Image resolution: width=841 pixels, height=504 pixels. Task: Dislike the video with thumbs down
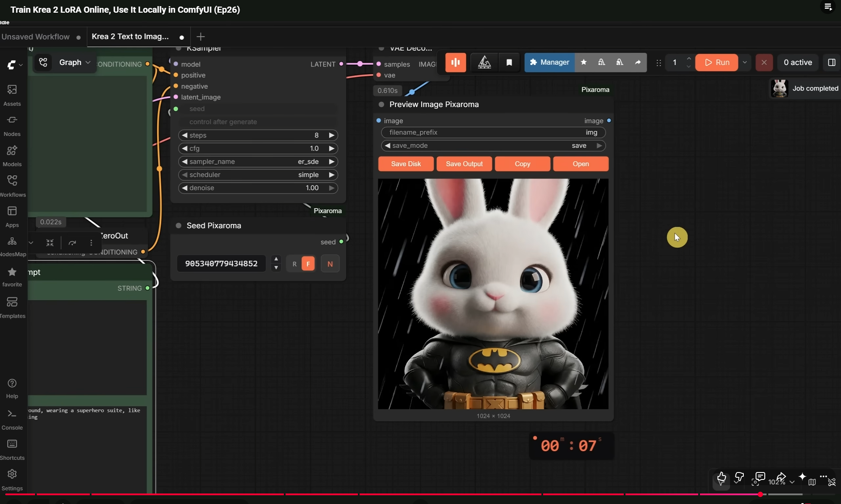pyautogui.click(x=739, y=477)
